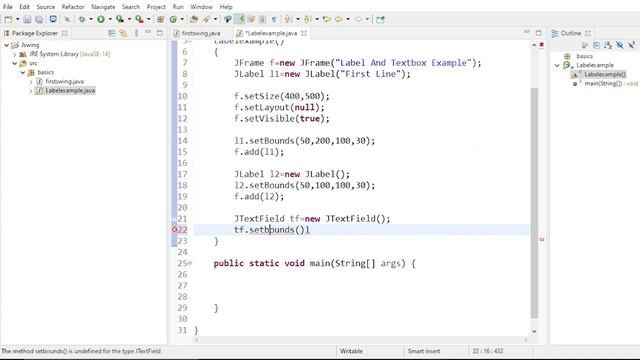Select basics package in the Outline
Image resolution: width=640 pixels, height=360 pixels.
pos(584,56)
